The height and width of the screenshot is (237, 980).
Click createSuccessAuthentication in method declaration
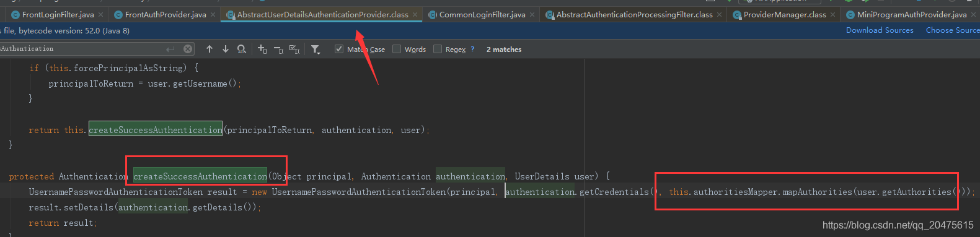[x=200, y=176]
